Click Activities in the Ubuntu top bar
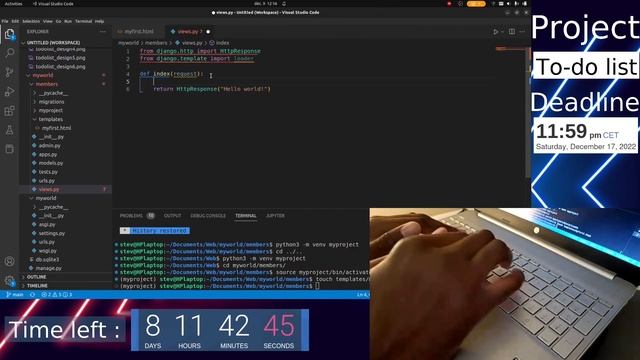This screenshot has height=360, width=640. point(13,4)
